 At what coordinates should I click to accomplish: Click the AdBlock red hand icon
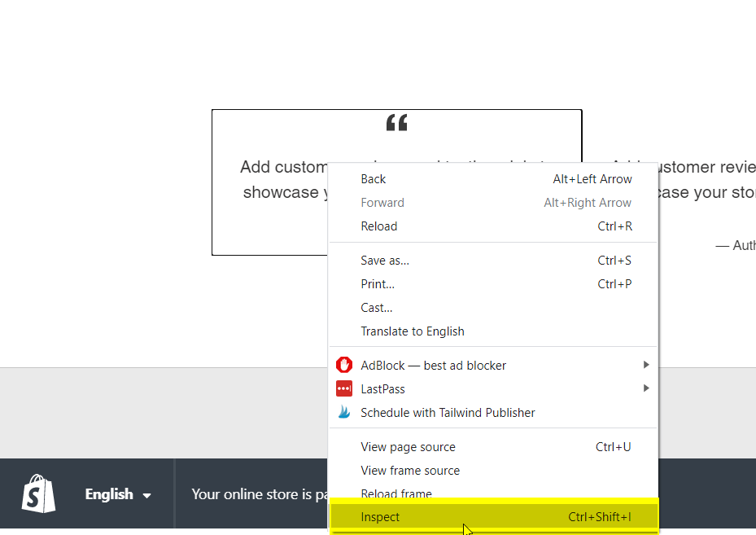pyautogui.click(x=344, y=365)
